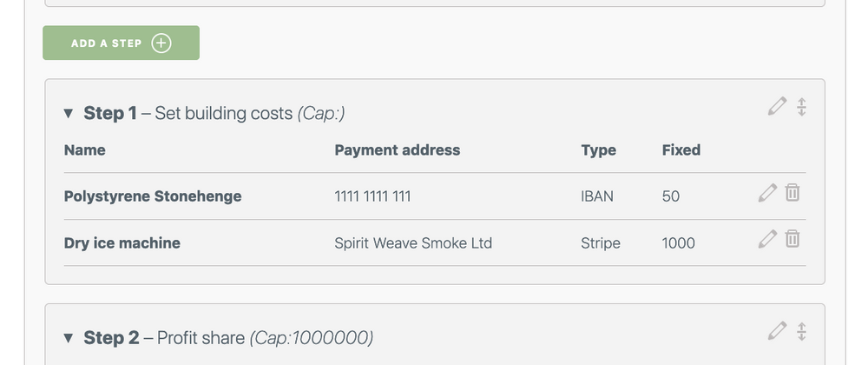Click the reorder arrows icon for Step 2
Image resolution: width=868 pixels, height=365 pixels.
[801, 331]
